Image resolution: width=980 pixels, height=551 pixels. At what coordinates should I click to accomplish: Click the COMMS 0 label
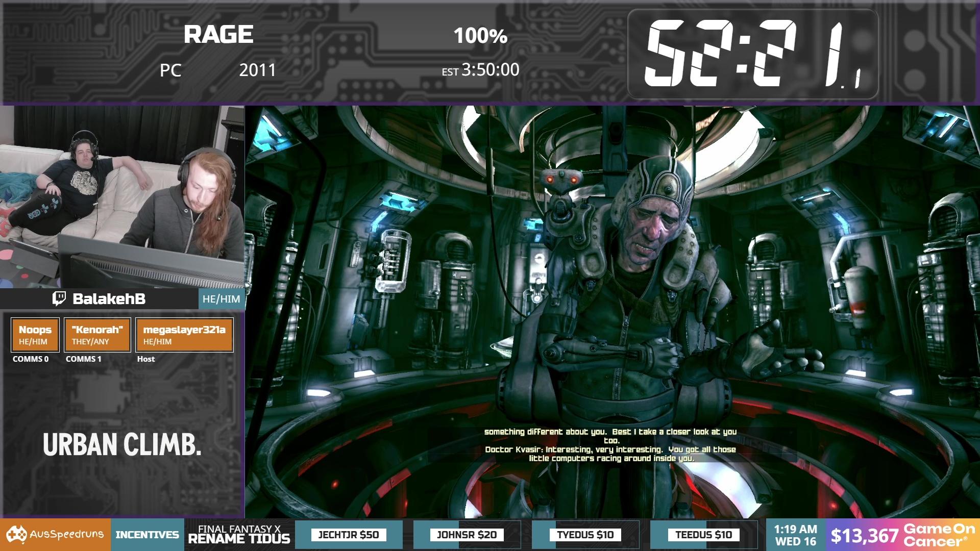(31, 359)
